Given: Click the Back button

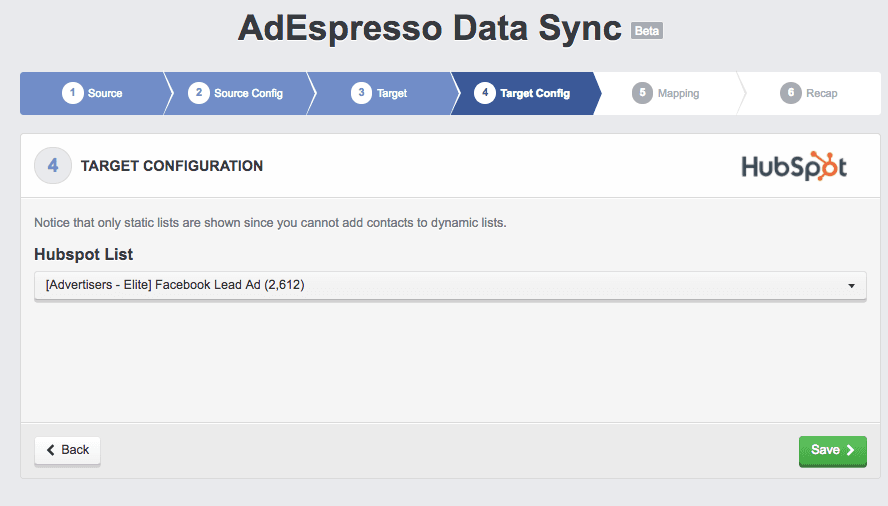Looking at the screenshot, I should click(67, 450).
